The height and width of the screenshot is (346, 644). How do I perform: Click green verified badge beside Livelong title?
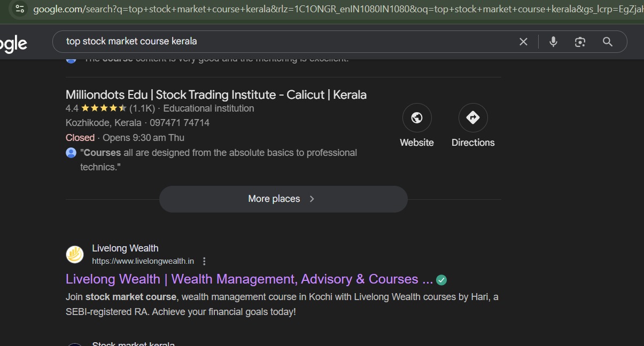point(441,280)
